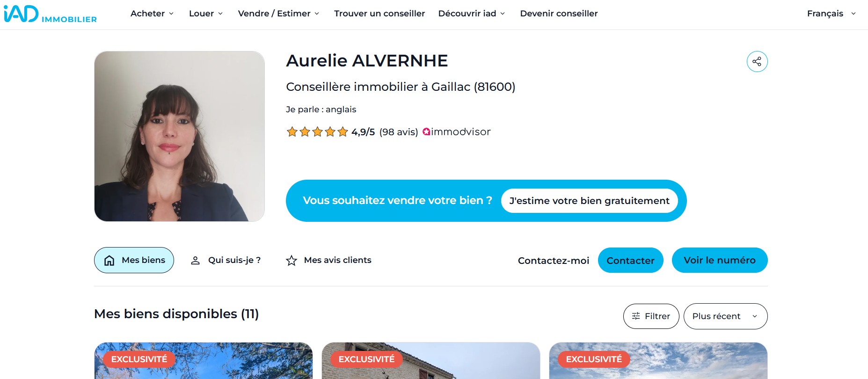Open the share profile icon
The width and height of the screenshot is (868, 379).
click(757, 61)
